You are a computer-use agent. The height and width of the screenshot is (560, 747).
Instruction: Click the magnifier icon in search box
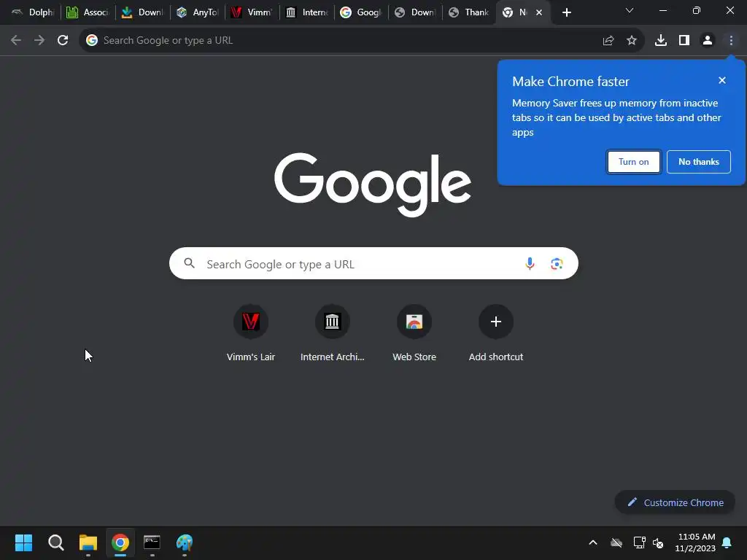(x=189, y=263)
